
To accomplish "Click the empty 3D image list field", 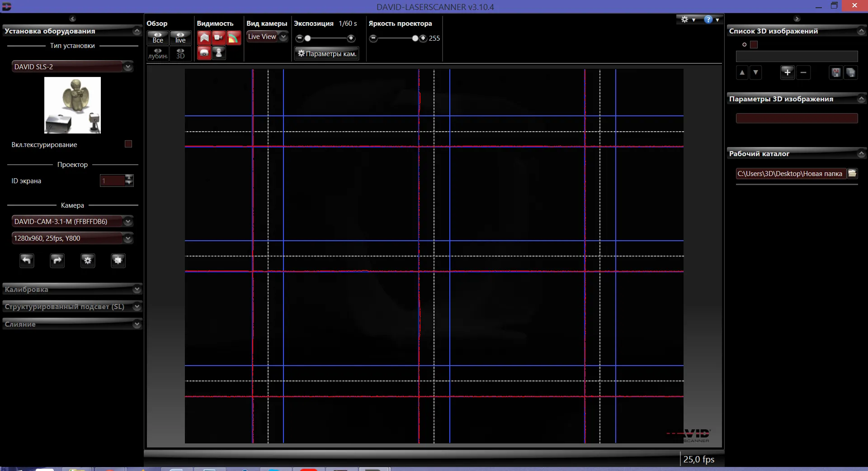I will 797,56.
